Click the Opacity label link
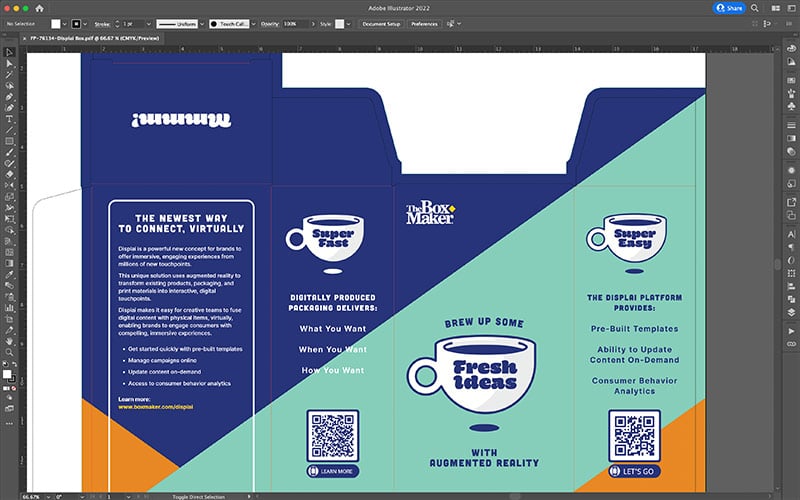This screenshot has width=800, height=500. point(270,24)
